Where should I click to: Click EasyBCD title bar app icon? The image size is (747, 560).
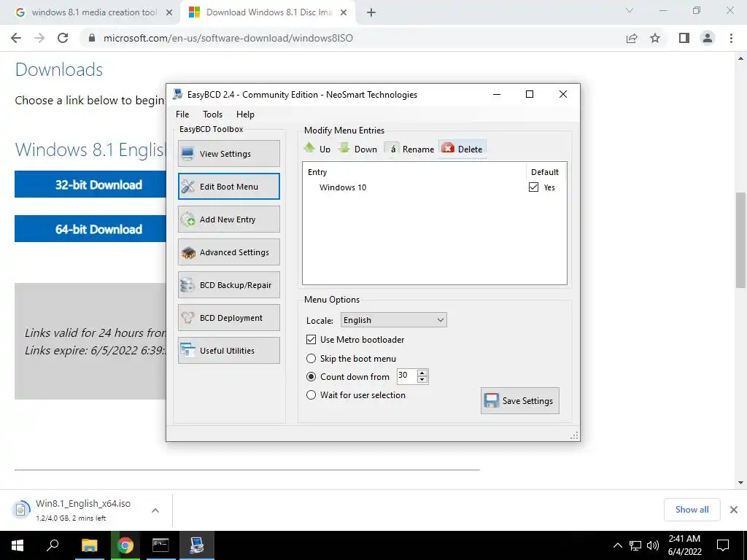pyautogui.click(x=178, y=94)
